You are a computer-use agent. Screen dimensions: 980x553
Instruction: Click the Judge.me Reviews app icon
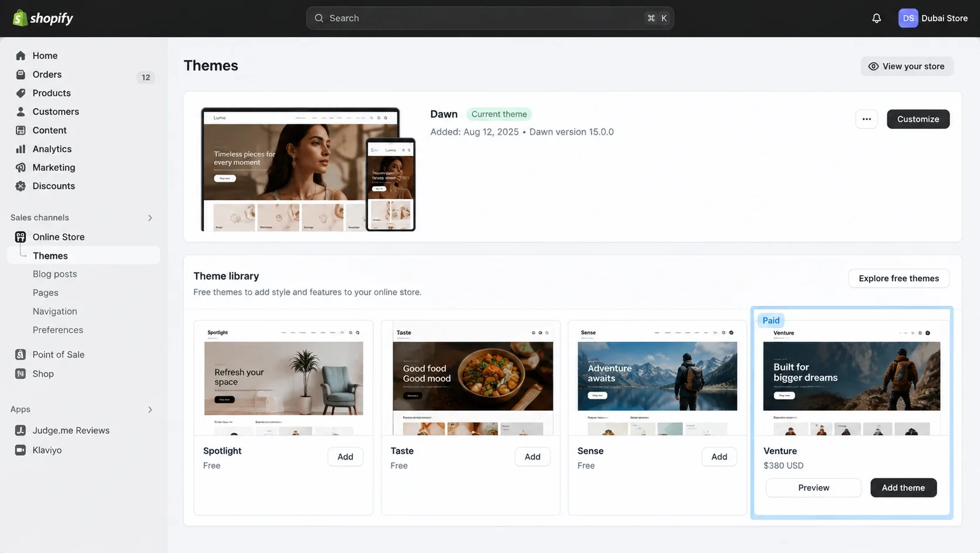pyautogui.click(x=21, y=430)
